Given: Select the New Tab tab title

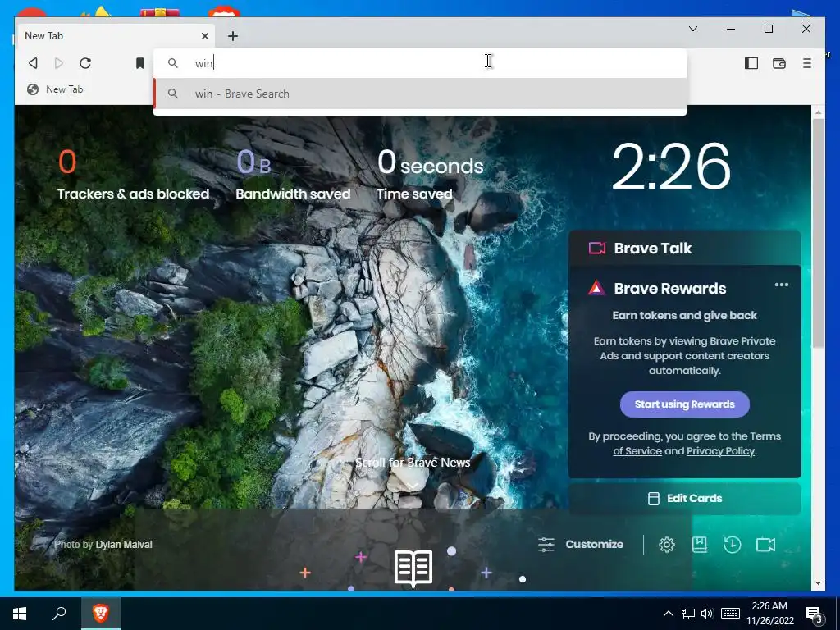Looking at the screenshot, I should [44, 36].
